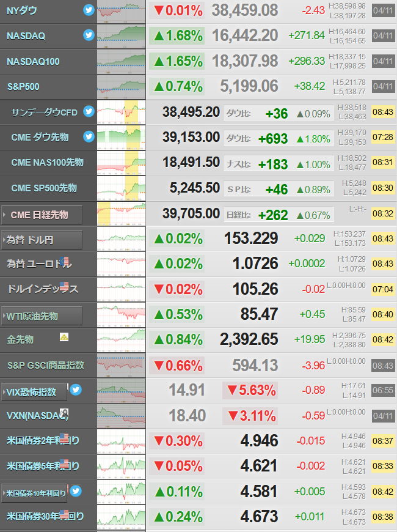Open the NASDAQ100 mini chart

(x=122, y=62)
